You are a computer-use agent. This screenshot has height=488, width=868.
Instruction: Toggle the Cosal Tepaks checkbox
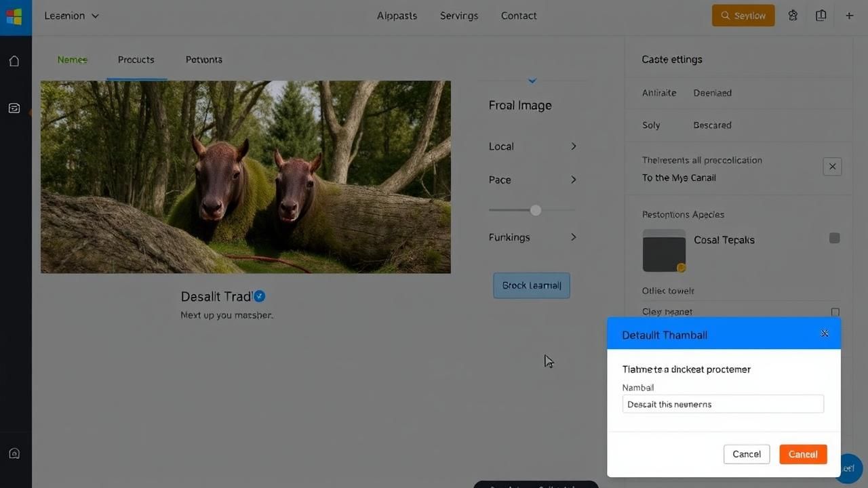(834, 238)
